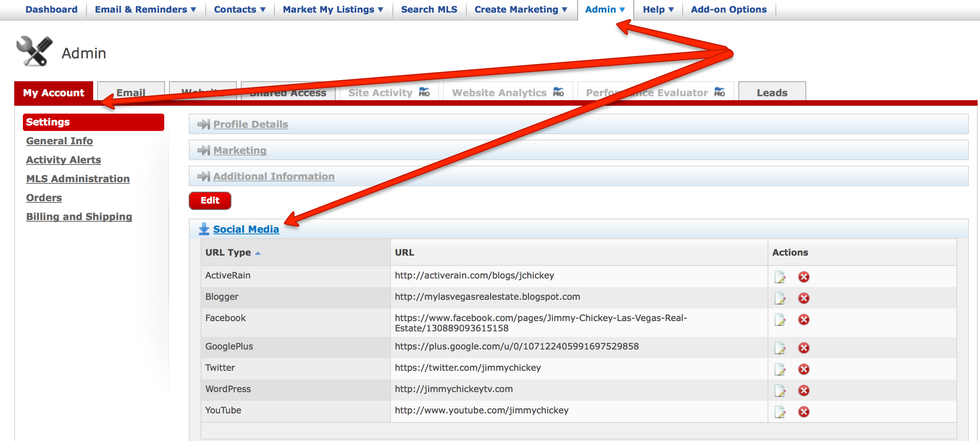The image size is (980, 441).
Task: Collapse the Social Media section
Action: tap(246, 229)
